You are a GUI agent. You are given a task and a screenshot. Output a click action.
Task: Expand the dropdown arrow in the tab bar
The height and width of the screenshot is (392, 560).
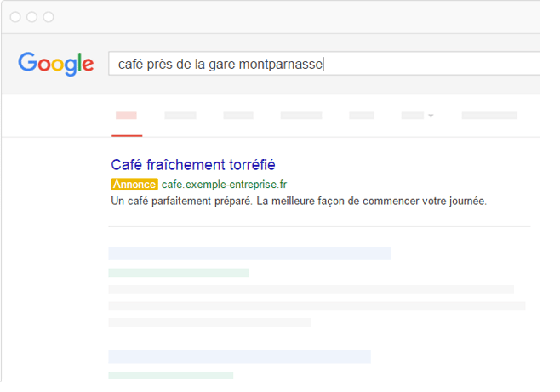431,116
